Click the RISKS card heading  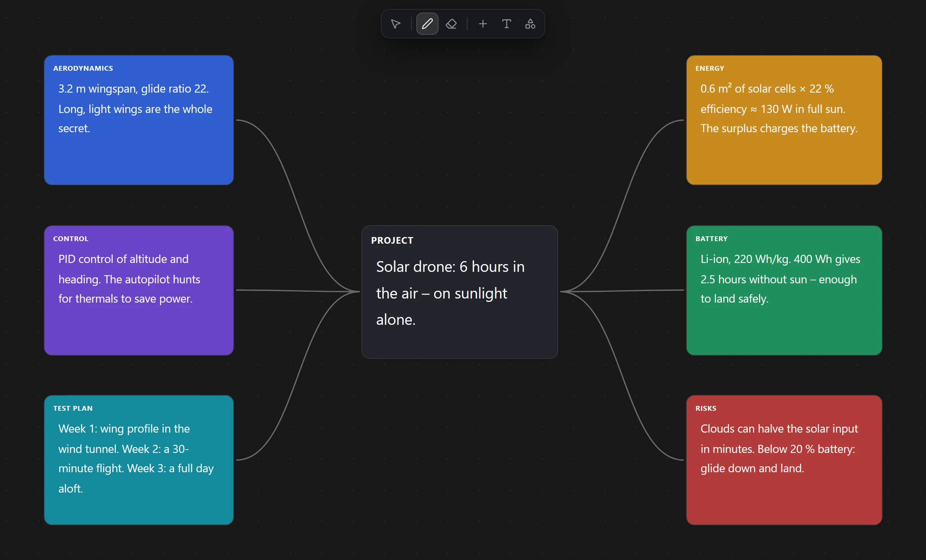706,408
